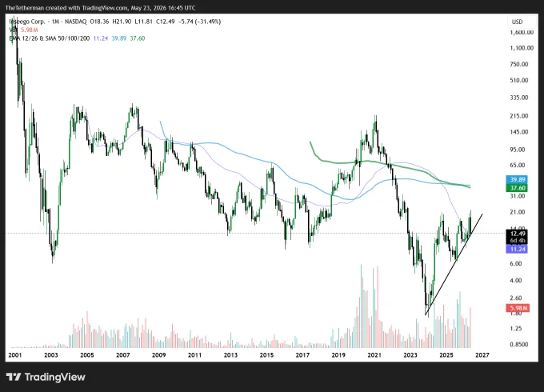
Task: Click the 2001 year on time axis
Action: 15,355
